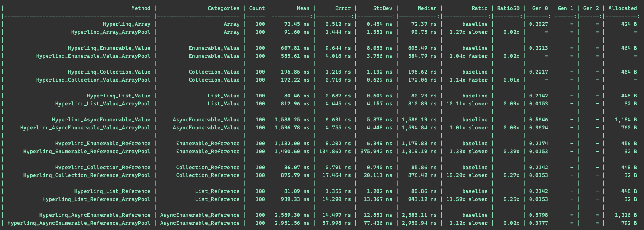This screenshot has height=230, width=644.
Task: Click the mean value 607.81 ns
Action: pos(295,48)
